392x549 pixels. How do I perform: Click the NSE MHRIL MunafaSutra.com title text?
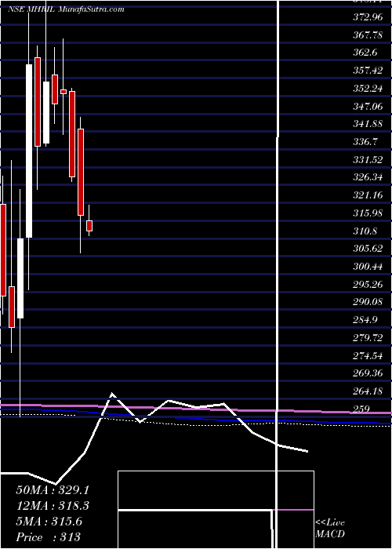coord(66,9)
